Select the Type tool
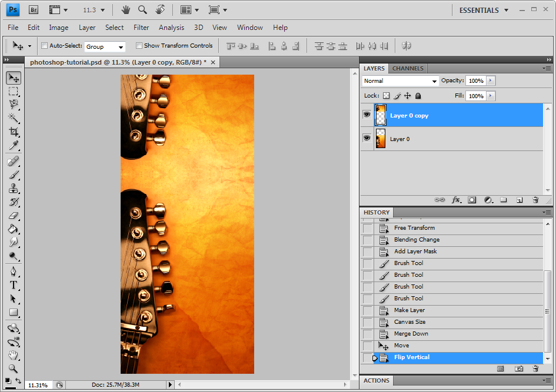This screenshot has height=392, width=556. coord(13,285)
